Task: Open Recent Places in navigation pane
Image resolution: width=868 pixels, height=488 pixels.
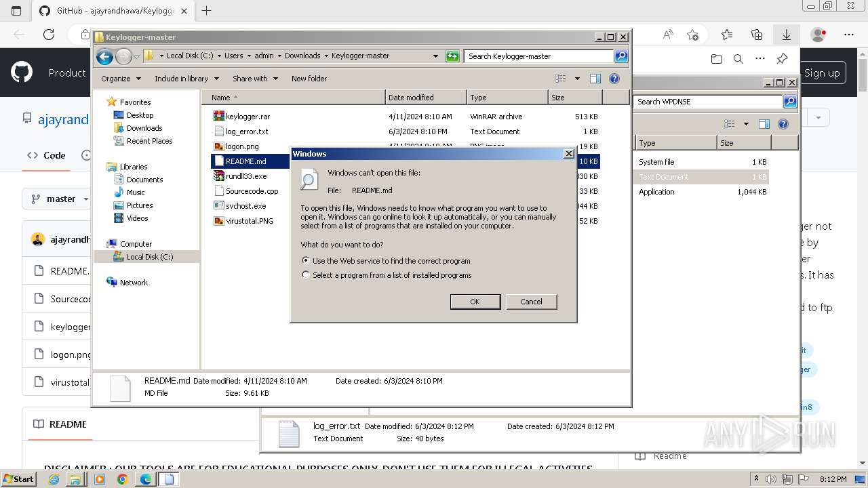Action: pos(149,141)
